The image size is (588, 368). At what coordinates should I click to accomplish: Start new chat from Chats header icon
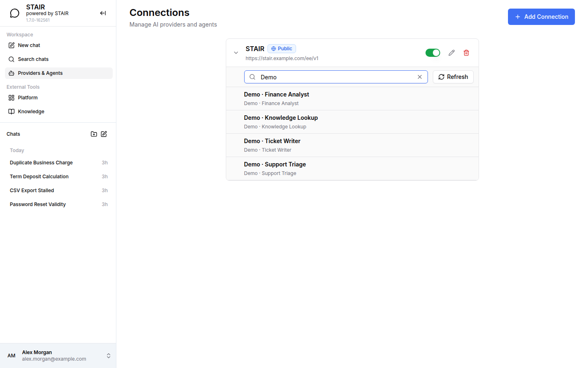[104, 134]
